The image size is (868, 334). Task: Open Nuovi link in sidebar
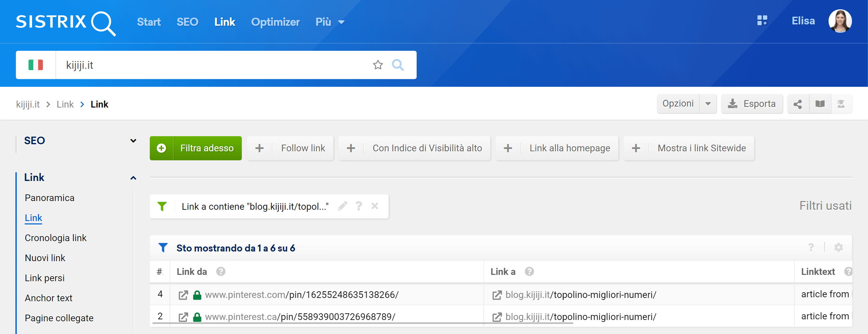[45, 258]
